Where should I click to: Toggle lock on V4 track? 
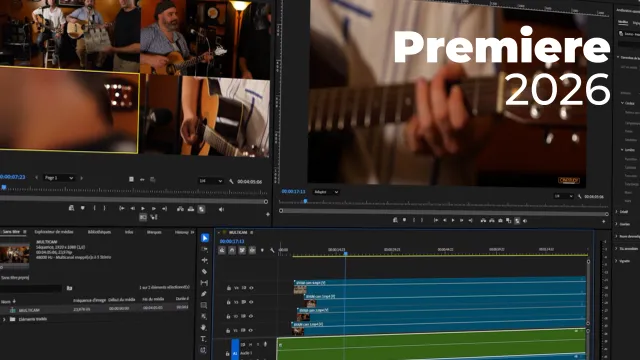(x=229, y=288)
